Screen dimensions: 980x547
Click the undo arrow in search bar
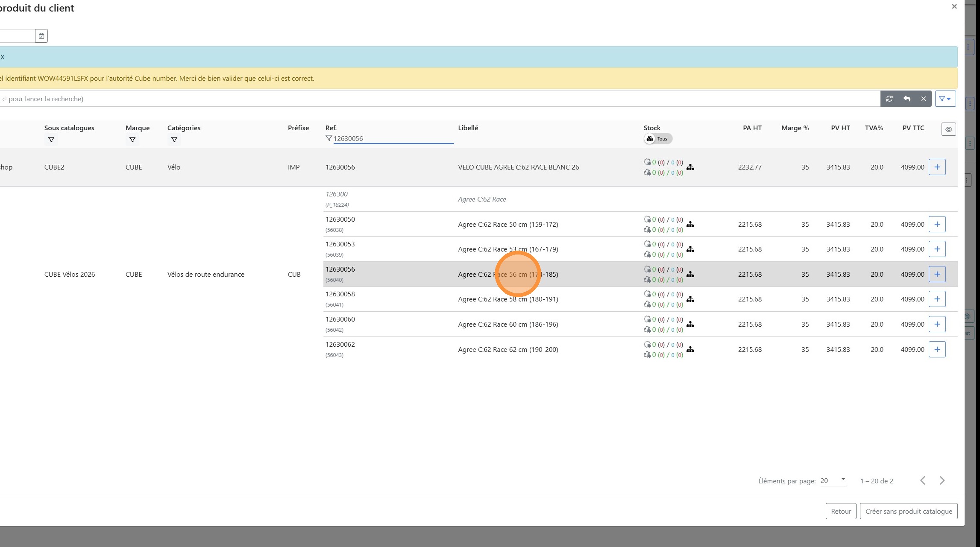[907, 99]
